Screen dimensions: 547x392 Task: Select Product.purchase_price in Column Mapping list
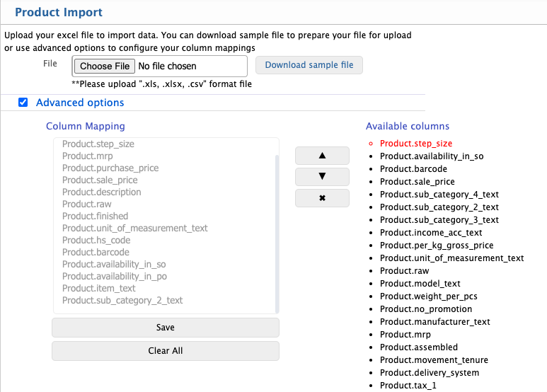point(110,168)
